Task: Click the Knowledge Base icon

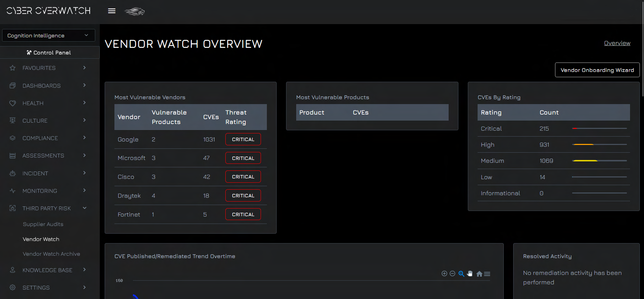Action: [13, 270]
